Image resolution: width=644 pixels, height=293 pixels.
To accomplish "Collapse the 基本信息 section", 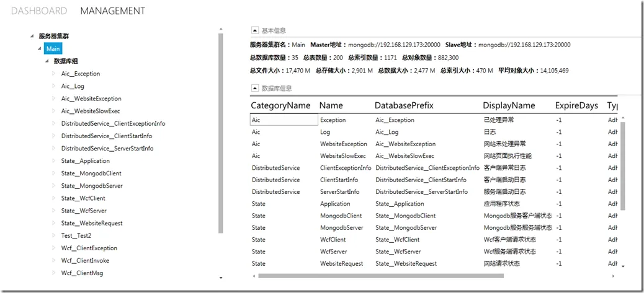I will [254, 30].
